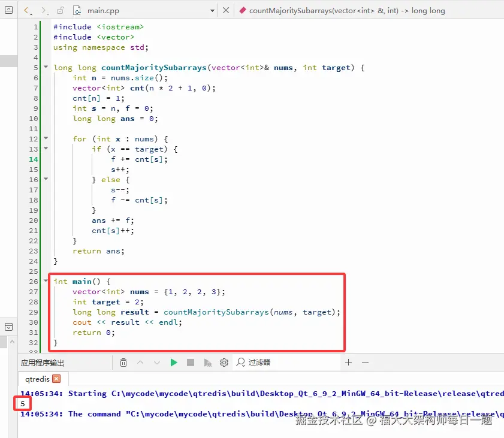Stop the running application
Viewport: 504px width, 438px height.
191,363
